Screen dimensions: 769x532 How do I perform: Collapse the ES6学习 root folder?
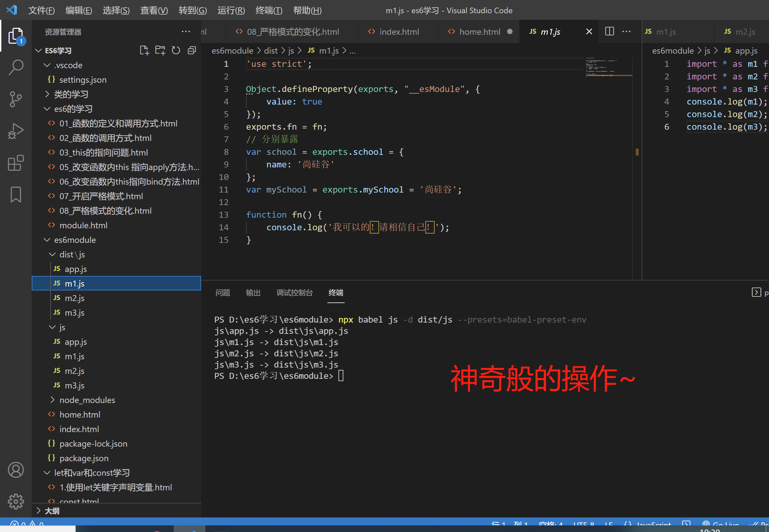click(x=117, y=51)
